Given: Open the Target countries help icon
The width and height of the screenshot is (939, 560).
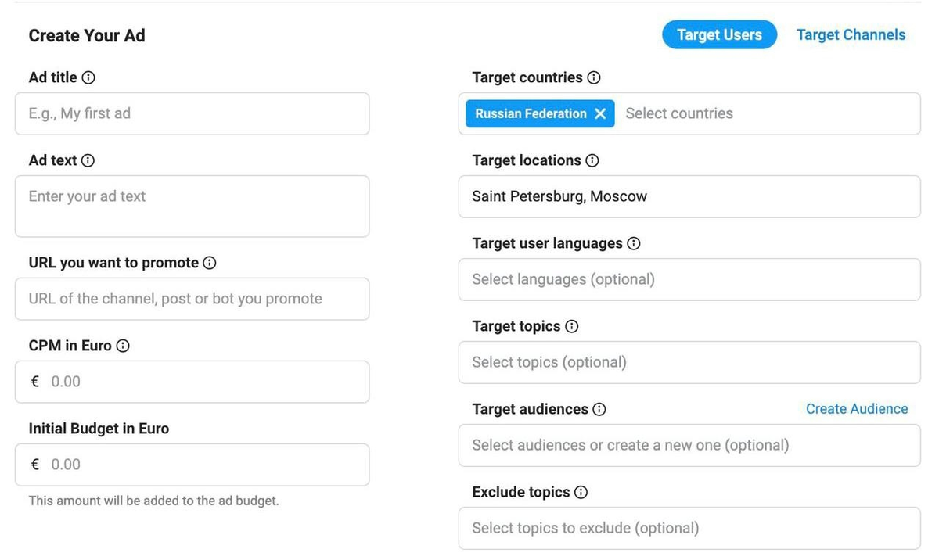Looking at the screenshot, I should point(595,77).
